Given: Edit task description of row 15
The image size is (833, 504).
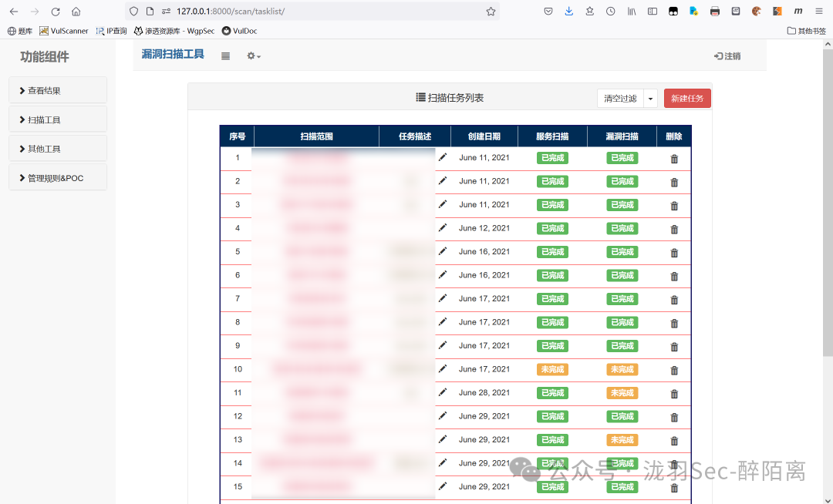Looking at the screenshot, I should [443, 486].
